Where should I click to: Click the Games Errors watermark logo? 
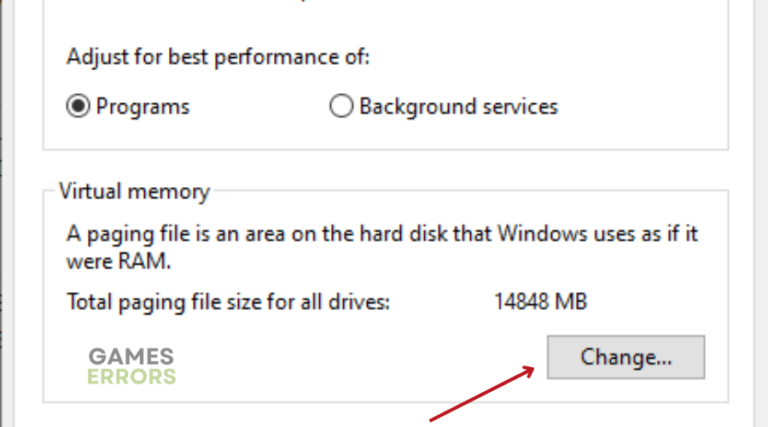[131, 366]
